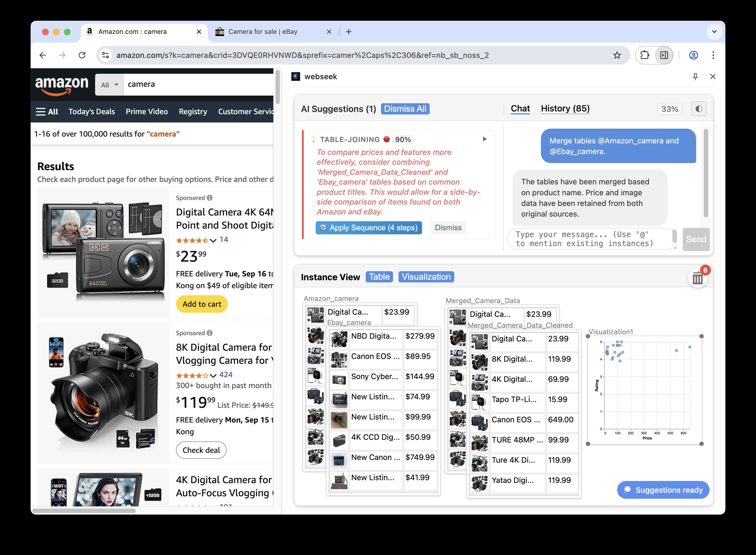Open the Amazon All hamburger menu
This screenshot has width=756, height=555.
[x=47, y=111]
